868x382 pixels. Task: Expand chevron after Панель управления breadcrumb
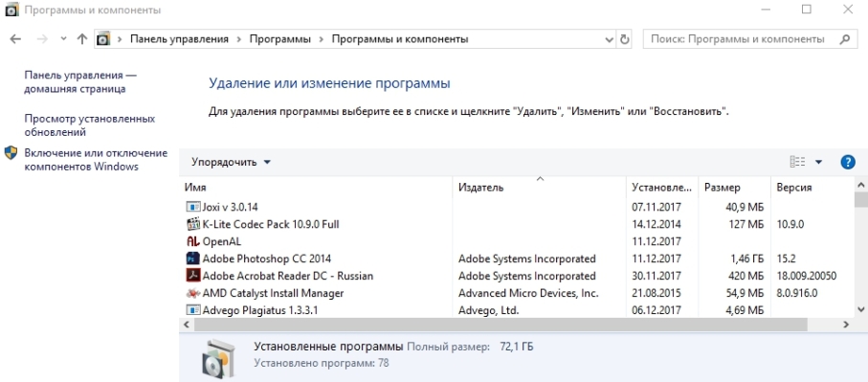pyautogui.click(x=239, y=39)
